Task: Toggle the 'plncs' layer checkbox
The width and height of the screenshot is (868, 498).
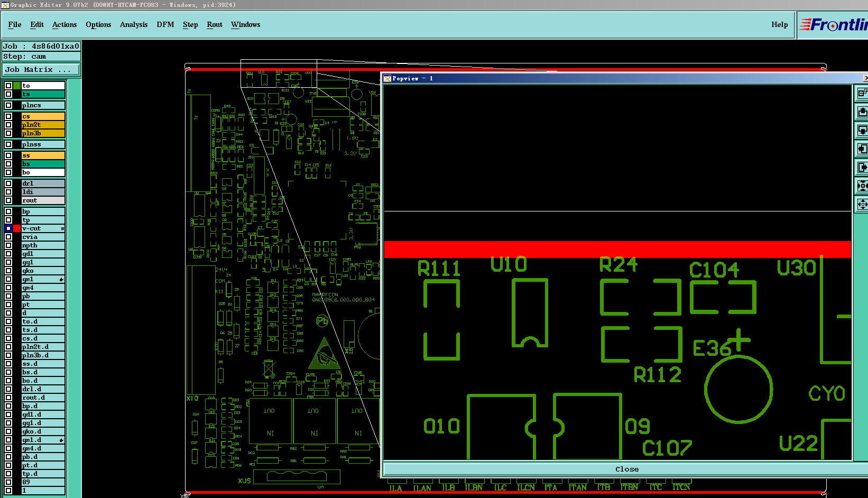Action: [8, 105]
